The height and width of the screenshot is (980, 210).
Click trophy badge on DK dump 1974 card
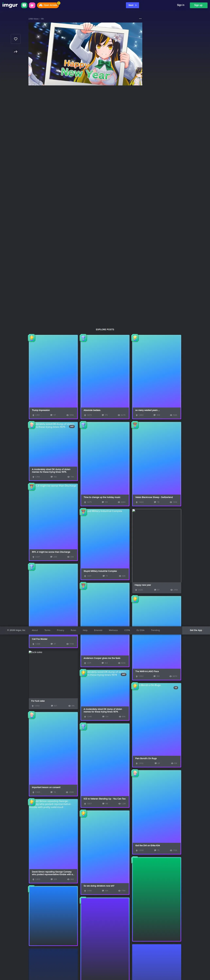83,673
